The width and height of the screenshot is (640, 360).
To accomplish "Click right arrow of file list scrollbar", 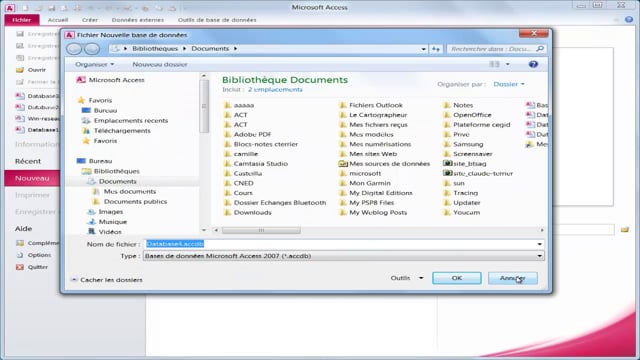I will click(x=542, y=230).
